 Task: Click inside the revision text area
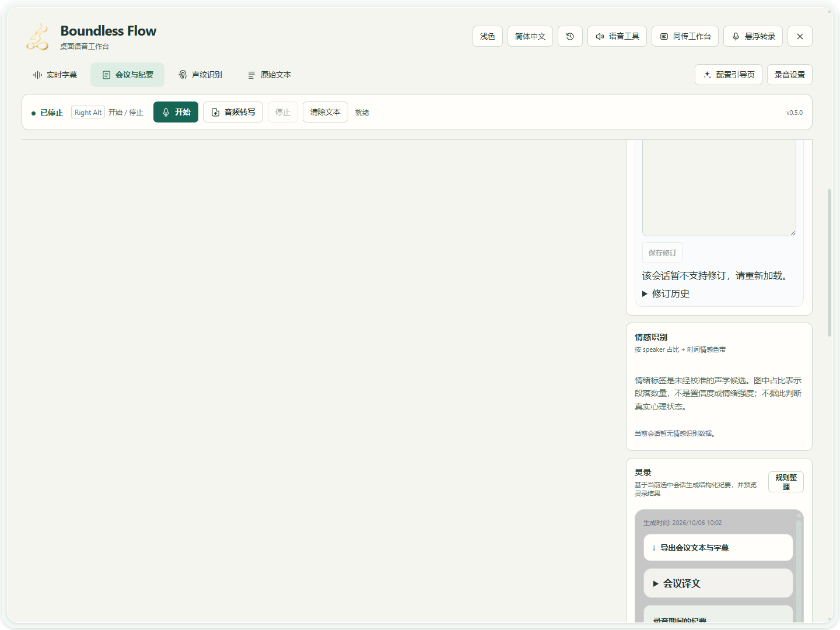(x=719, y=188)
